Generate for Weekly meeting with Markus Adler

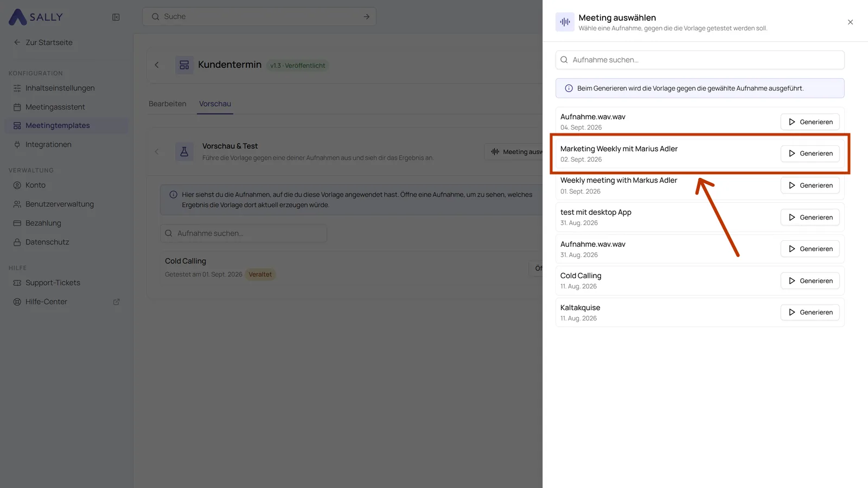point(810,185)
